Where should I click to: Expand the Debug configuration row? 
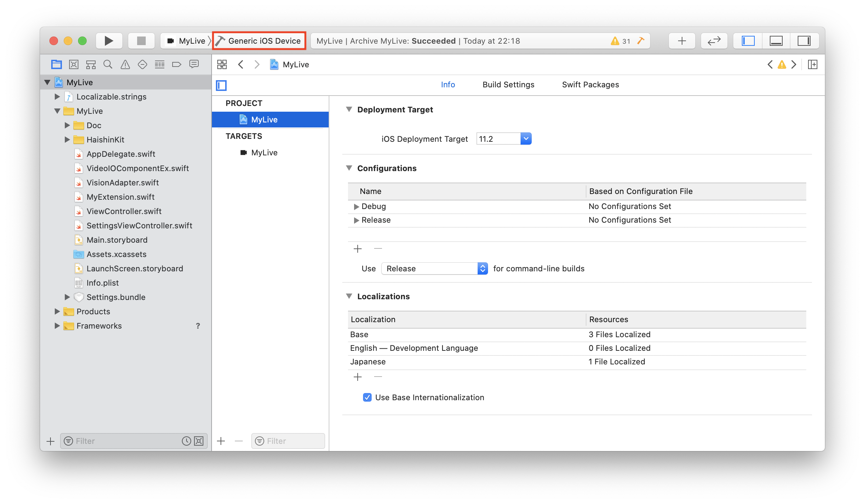pyautogui.click(x=356, y=207)
